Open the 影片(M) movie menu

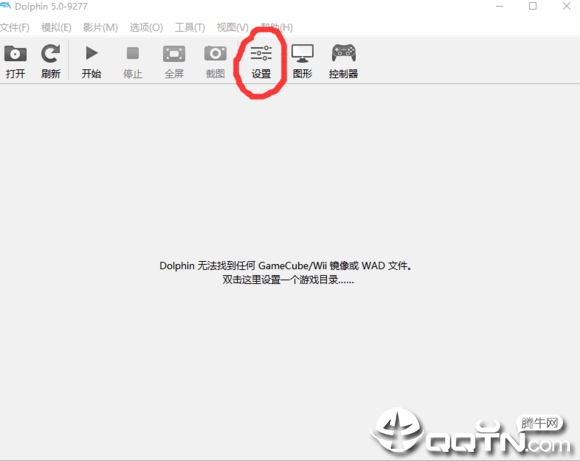click(100, 27)
